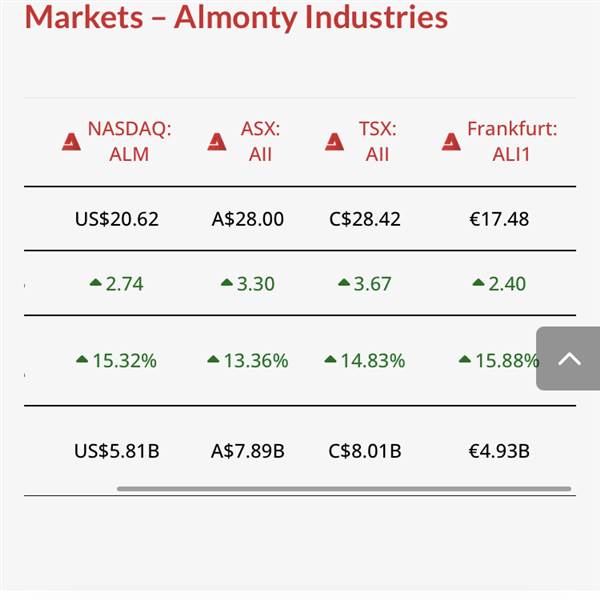The image size is (600, 600).
Task: Click the Almonty logo beside TSX: AII
Action: 335,142
